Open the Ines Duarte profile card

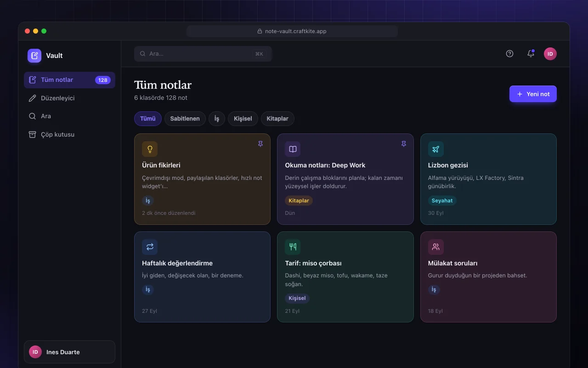69,352
